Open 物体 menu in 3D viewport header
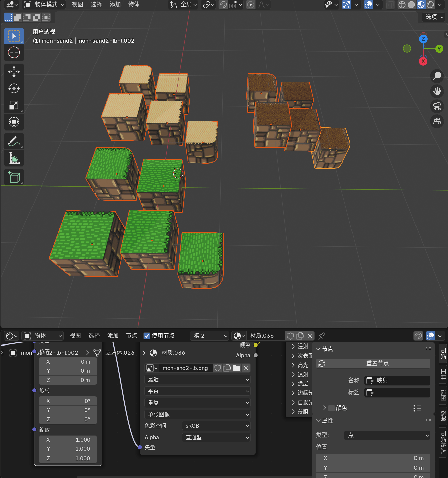 pyautogui.click(x=134, y=5)
